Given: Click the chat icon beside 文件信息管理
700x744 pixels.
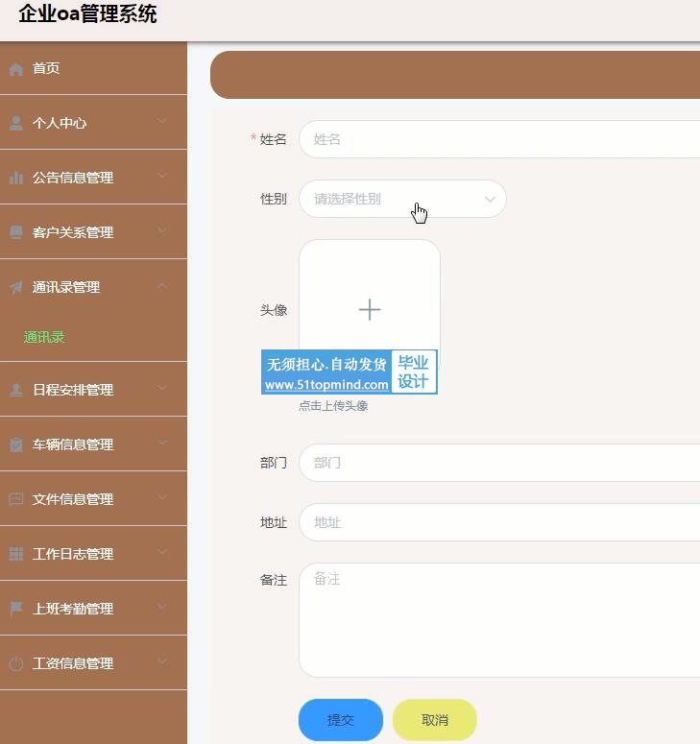Looking at the screenshot, I should tap(15, 499).
